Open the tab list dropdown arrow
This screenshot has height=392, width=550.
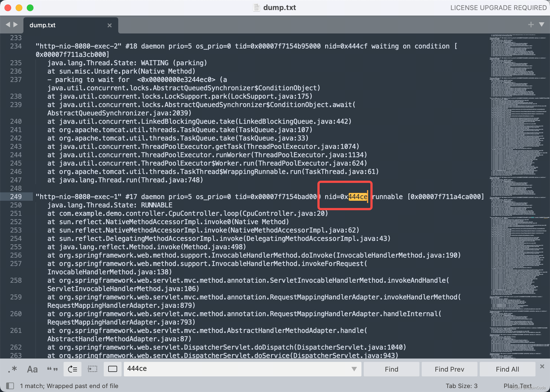click(542, 25)
